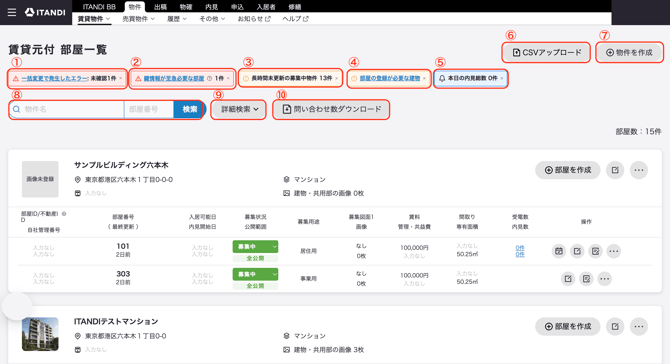Click the edit icon in room 101 row
Image resolution: width=670 pixels, height=364 pixels.
pos(577,251)
